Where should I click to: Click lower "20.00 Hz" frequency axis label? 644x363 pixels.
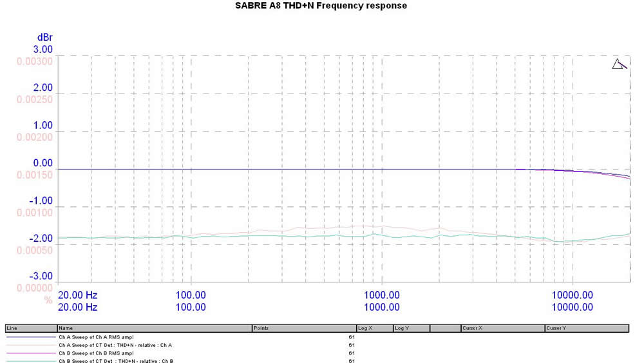tap(78, 308)
